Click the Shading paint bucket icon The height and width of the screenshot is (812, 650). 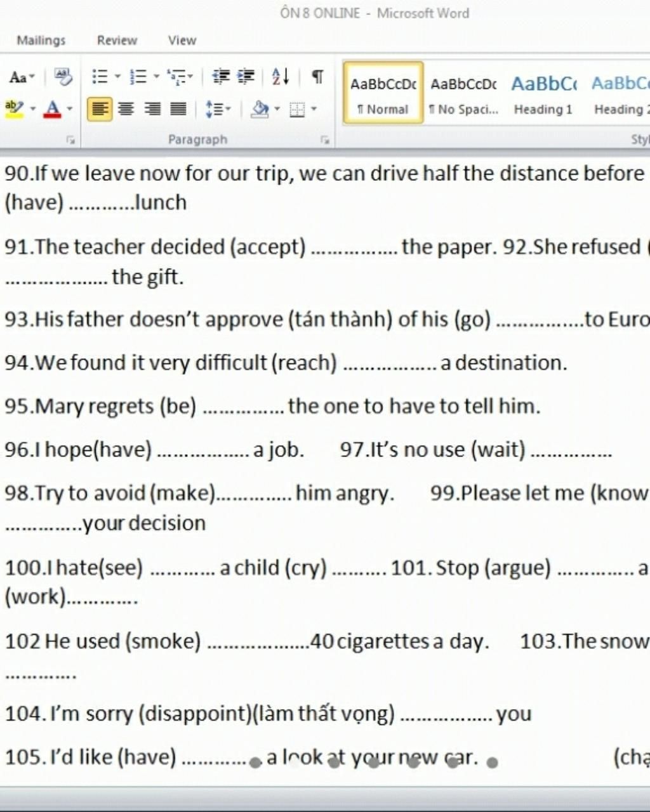coord(260,109)
